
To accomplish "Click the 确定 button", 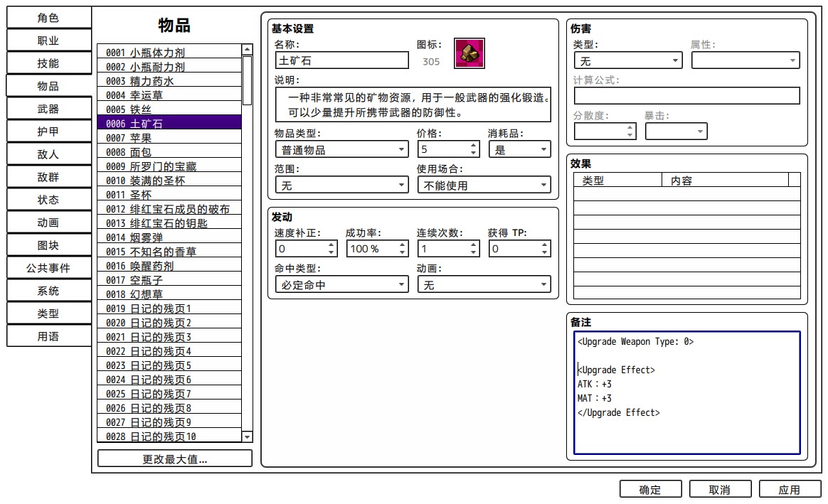I will 650,490.
